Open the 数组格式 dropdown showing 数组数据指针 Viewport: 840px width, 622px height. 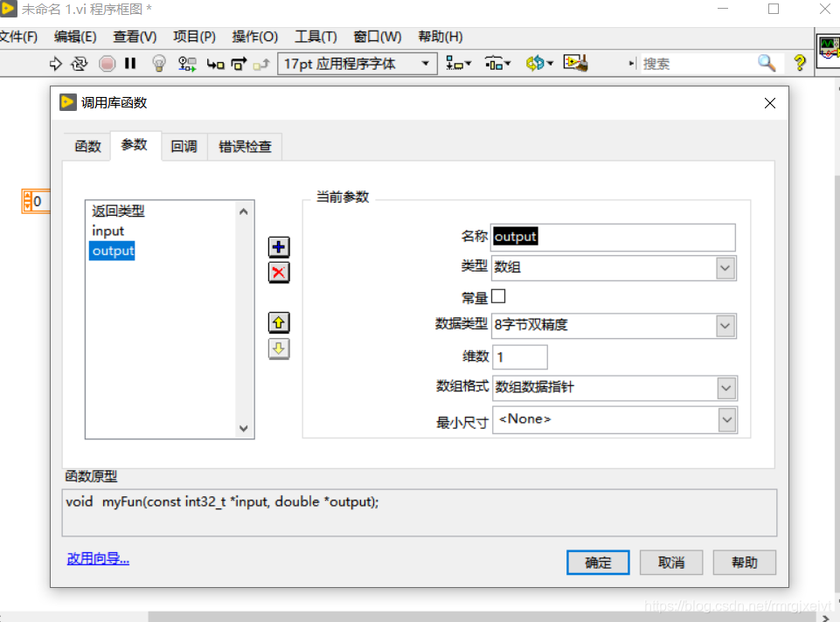[614, 388]
